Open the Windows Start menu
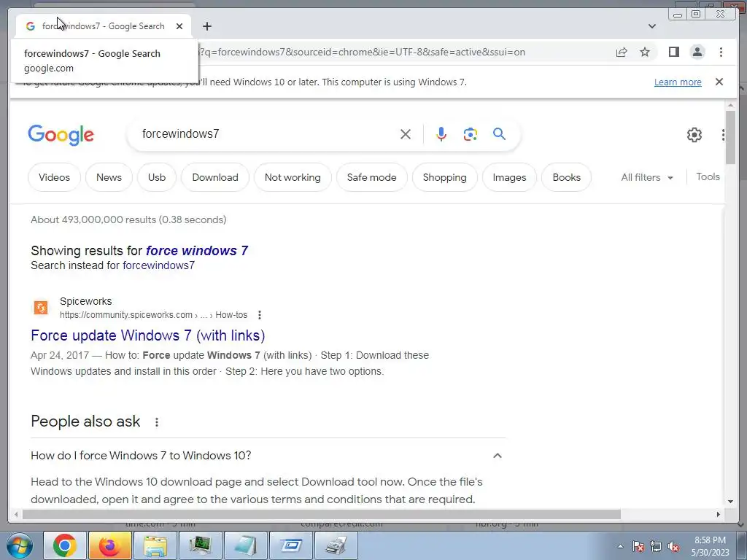The width and height of the screenshot is (747, 560). coord(19,545)
